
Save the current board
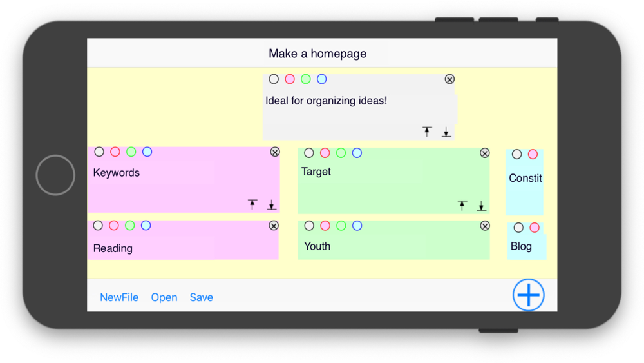click(201, 297)
